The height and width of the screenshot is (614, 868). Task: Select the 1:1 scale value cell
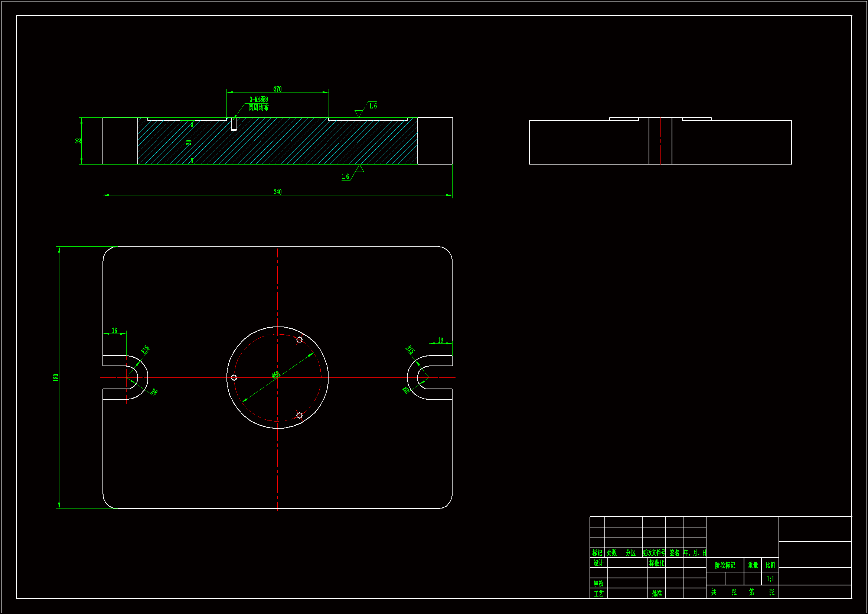[770, 579]
